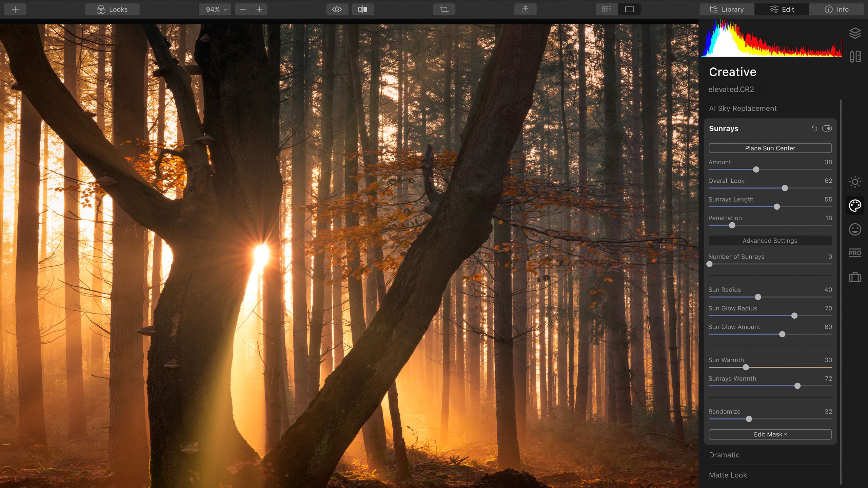Image resolution: width=868 pixels, height=488 pixels.
Task: Select the Portrait face icon
Action: tap(855, 229)
